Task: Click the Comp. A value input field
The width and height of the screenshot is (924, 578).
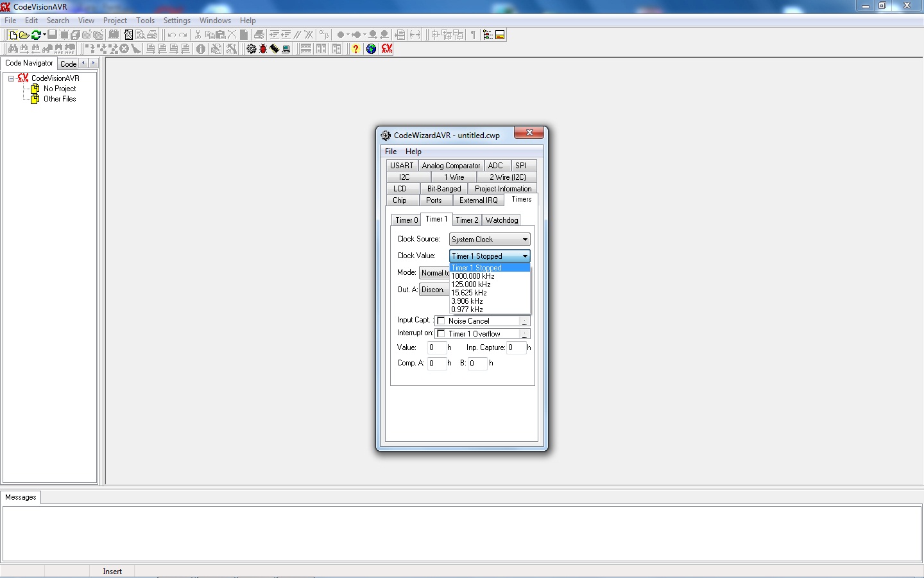Action: point(436,363)
